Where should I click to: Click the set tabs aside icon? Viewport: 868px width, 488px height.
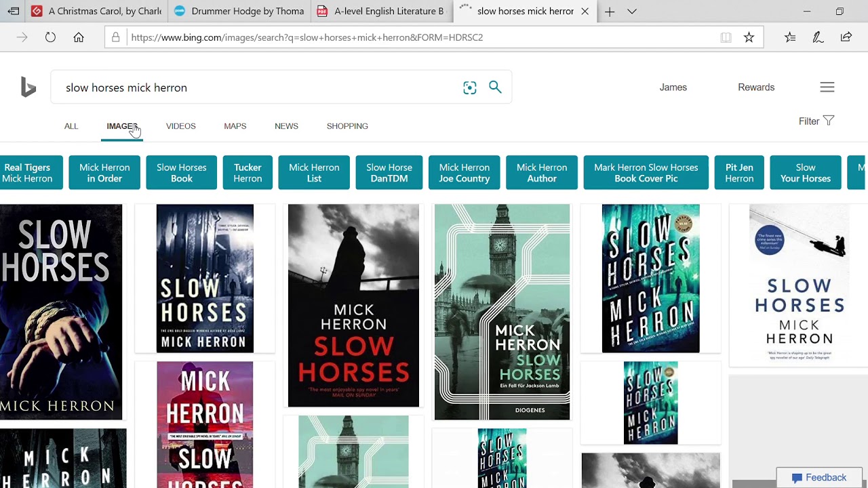[13, 12]
